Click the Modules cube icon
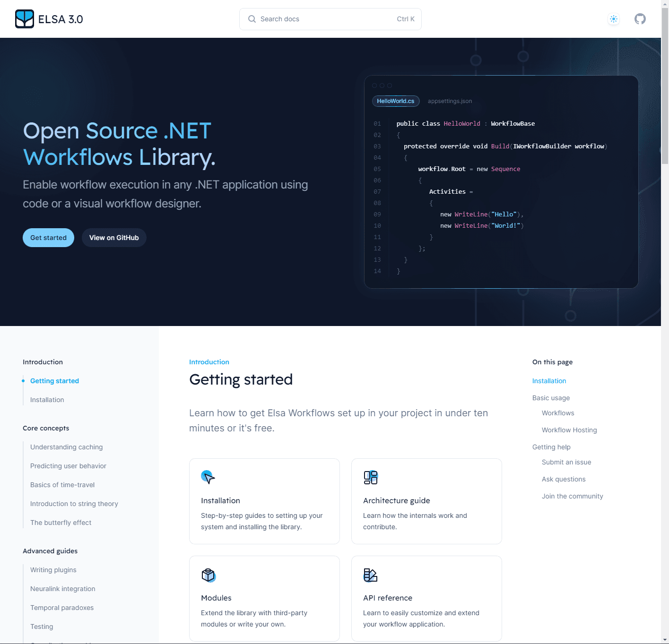 click(x=208, y=575)
